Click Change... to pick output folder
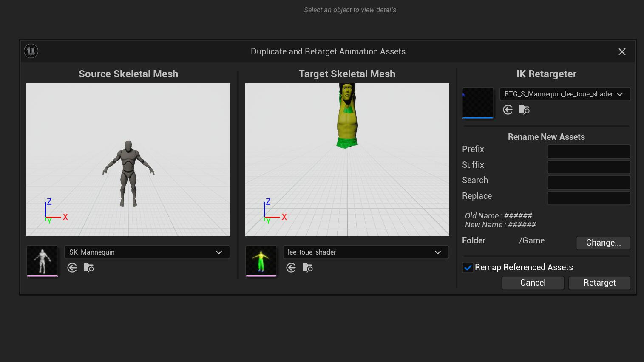This screenshot has height=362, width=644. coord(604,243)
